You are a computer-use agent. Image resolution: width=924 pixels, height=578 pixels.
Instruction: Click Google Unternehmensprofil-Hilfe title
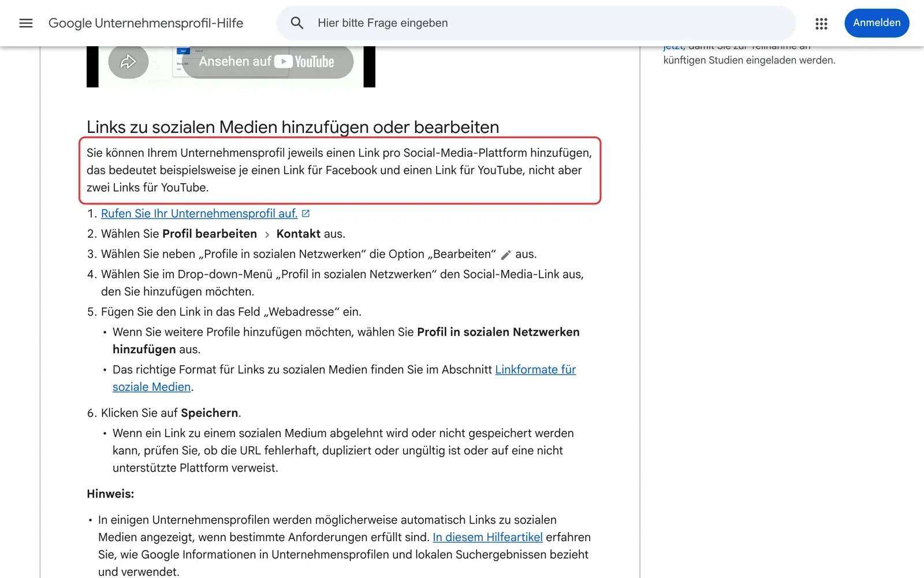click(x=146, y=23)
